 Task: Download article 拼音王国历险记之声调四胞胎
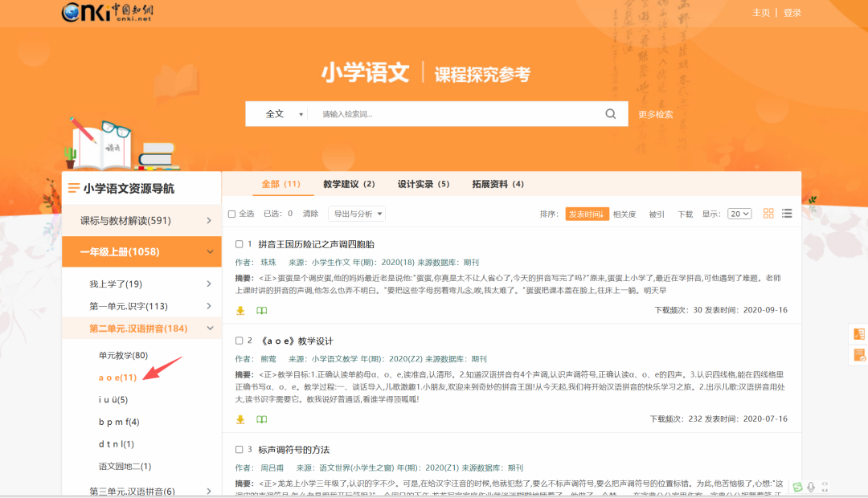[240, 310]
